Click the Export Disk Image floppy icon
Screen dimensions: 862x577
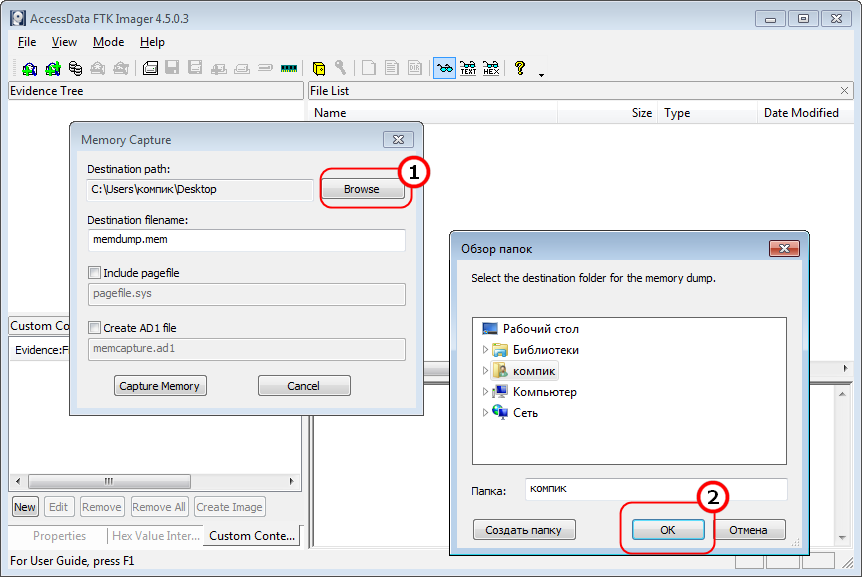172,68
